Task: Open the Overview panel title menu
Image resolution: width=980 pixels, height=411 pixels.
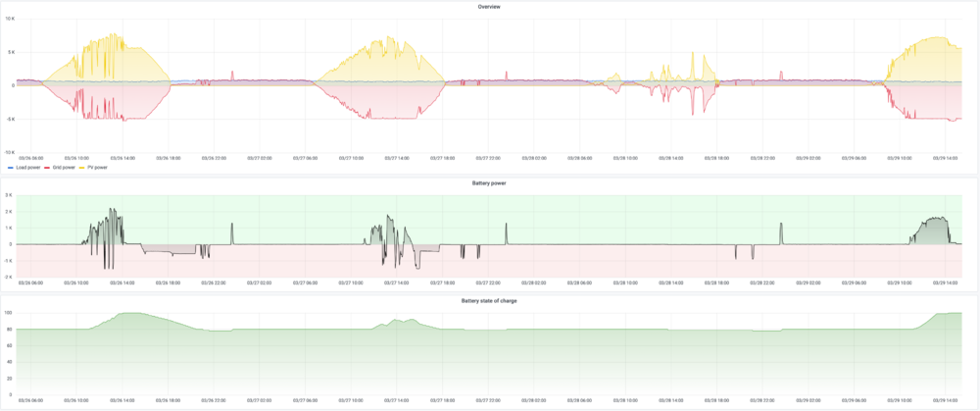Action: 489,7
